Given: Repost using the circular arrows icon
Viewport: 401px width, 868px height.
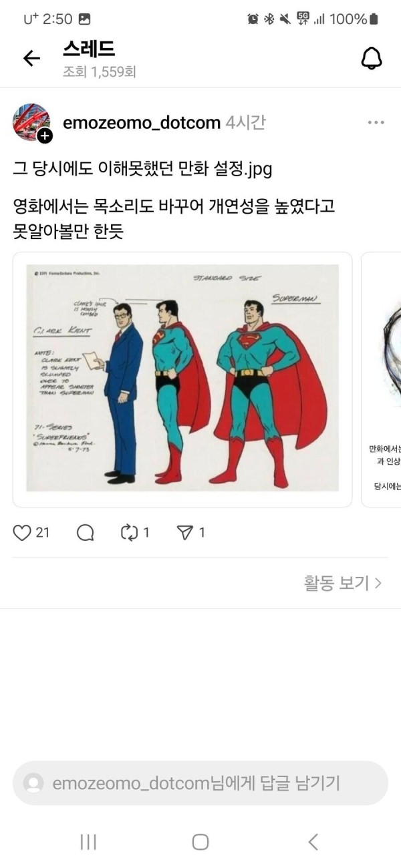Looking at the screenshot, I should point(128,532).
